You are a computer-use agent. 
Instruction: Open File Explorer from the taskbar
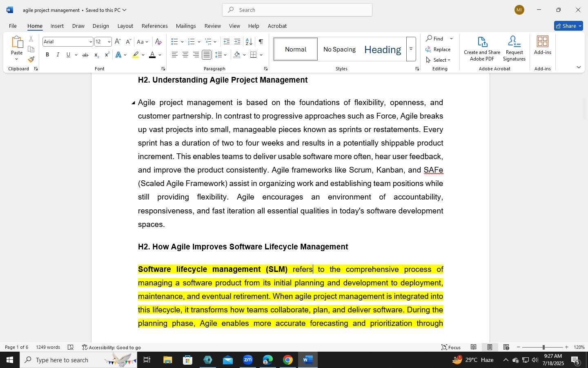coord(168,360)
